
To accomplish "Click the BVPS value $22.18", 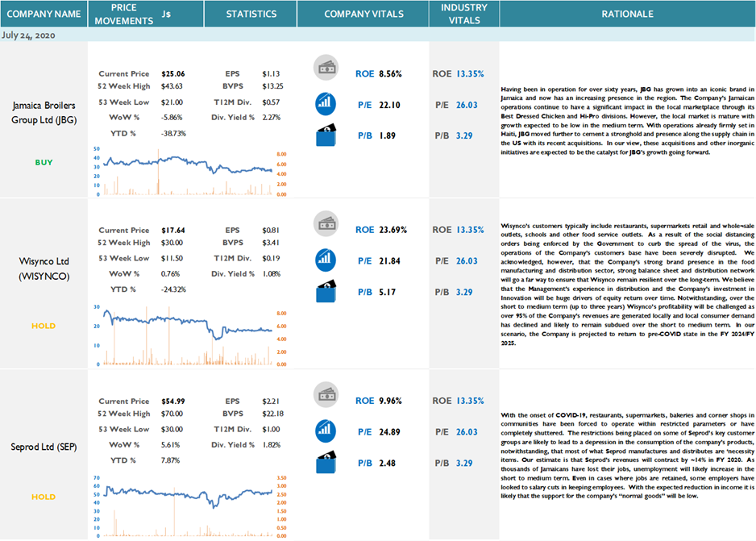I will coord(273,414).
